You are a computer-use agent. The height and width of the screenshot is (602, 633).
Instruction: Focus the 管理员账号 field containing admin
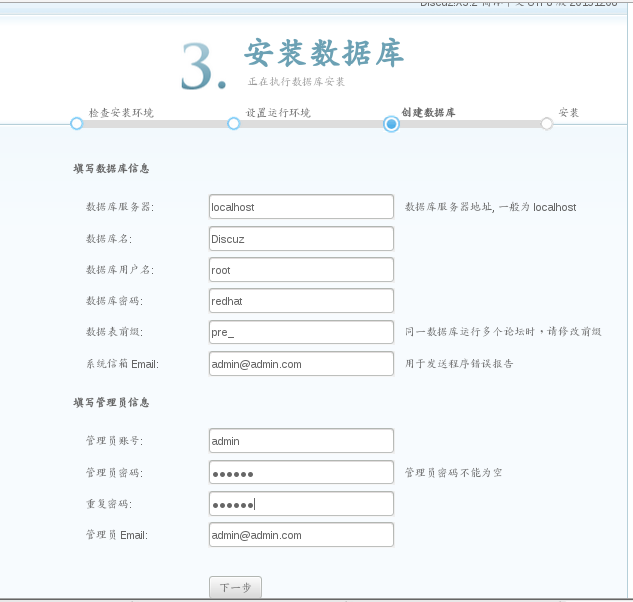pos(301,440)
